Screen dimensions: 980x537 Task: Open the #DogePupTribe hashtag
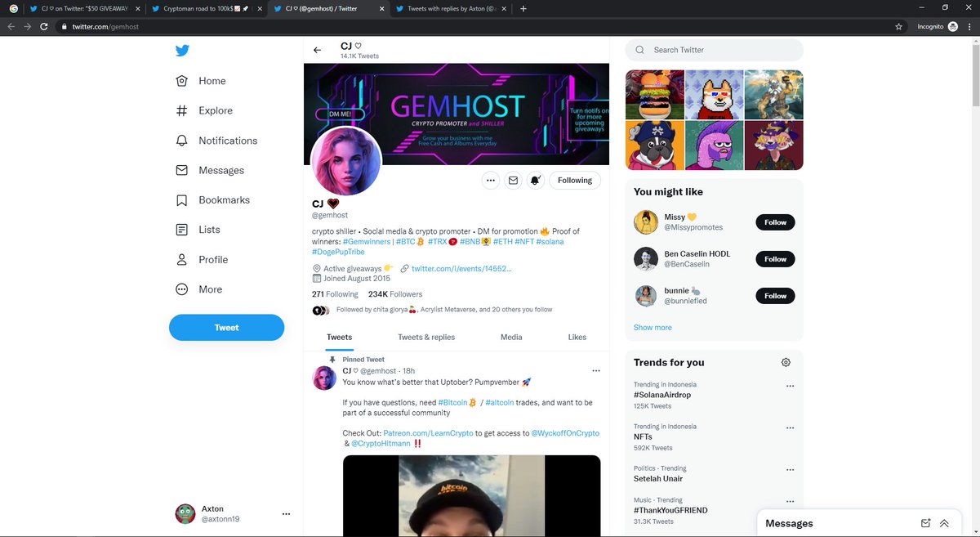pos(339,252)
